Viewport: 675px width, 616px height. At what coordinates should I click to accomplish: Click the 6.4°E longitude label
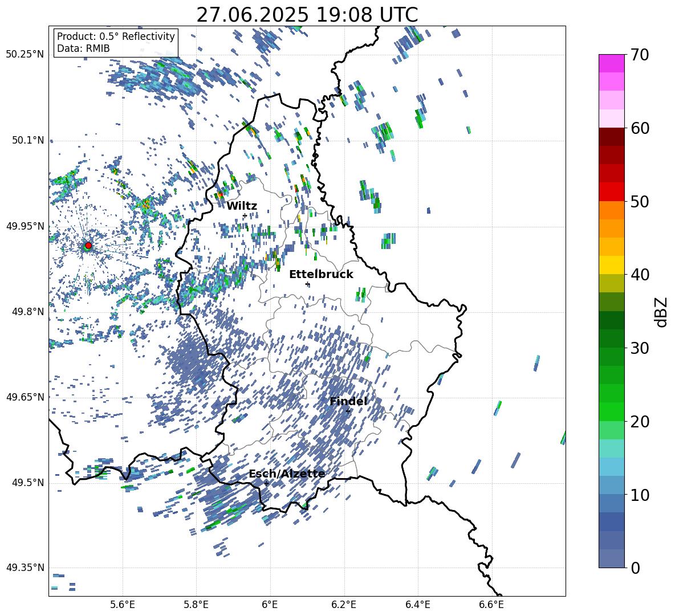[x=417, y=605]
